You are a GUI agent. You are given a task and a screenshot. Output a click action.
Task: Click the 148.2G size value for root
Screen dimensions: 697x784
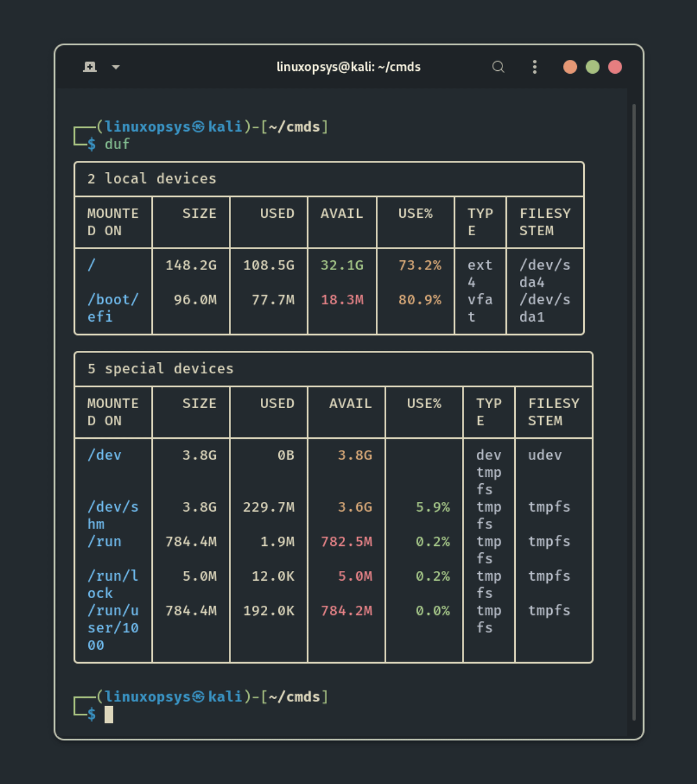191,265
